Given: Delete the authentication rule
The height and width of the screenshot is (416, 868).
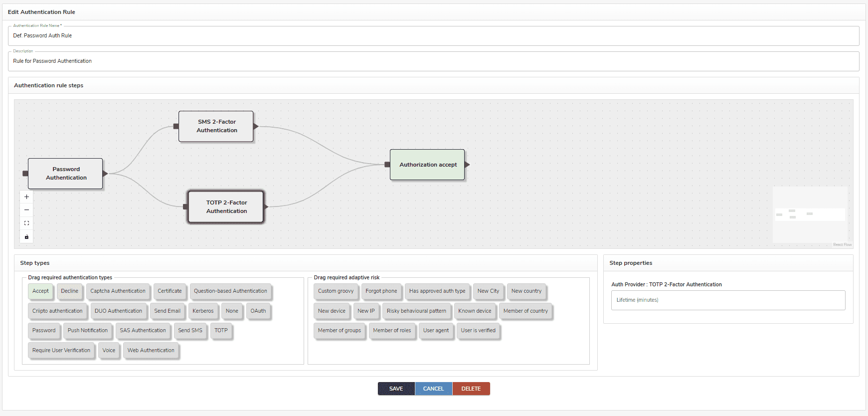Looking at the screenshot, I should 471,389.
